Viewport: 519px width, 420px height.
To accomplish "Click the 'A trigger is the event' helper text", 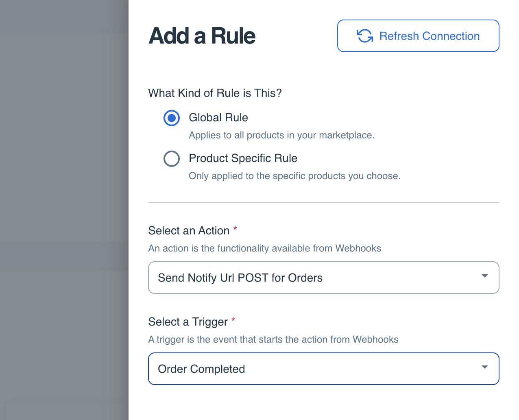I will tap(273, 339).
